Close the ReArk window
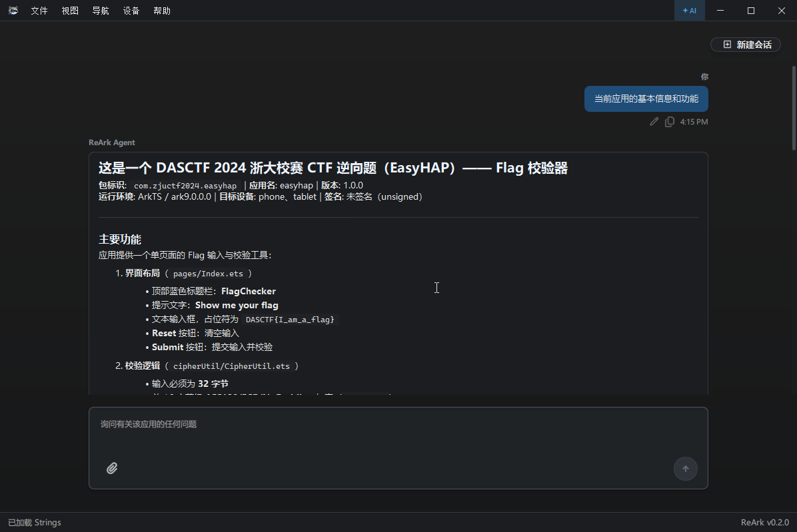The image size is (797, 532). (x=781, y=11)
